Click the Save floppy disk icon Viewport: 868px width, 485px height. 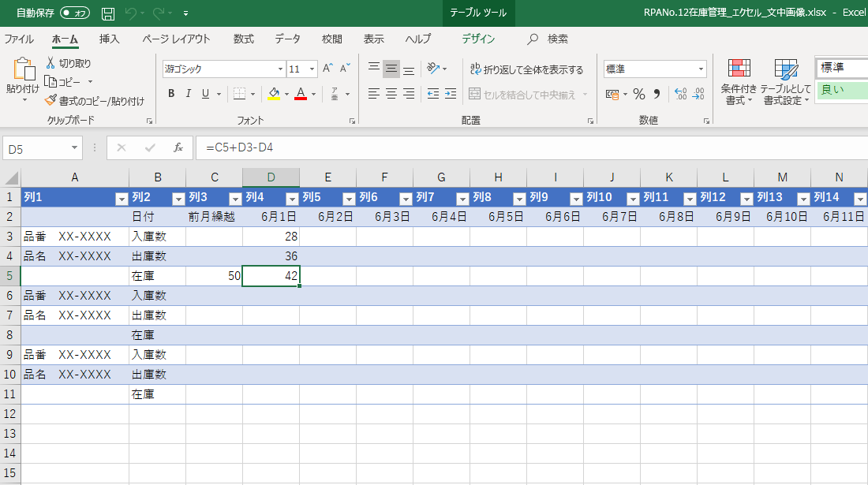[x=108, y=13]
